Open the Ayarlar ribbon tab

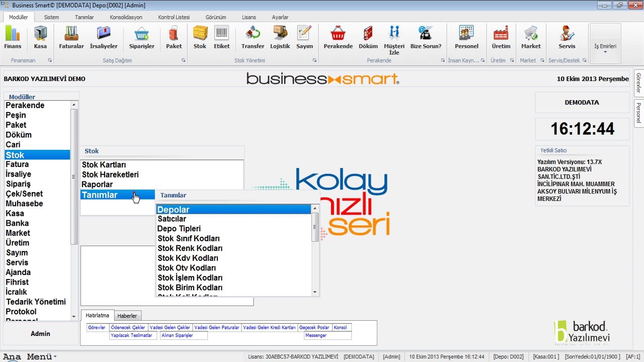[x=280, y=17]
